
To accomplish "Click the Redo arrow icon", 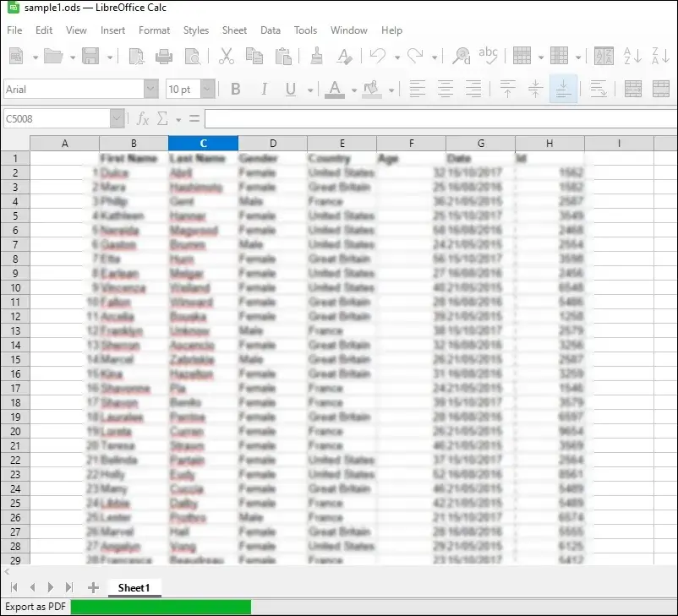I will 416,56.
